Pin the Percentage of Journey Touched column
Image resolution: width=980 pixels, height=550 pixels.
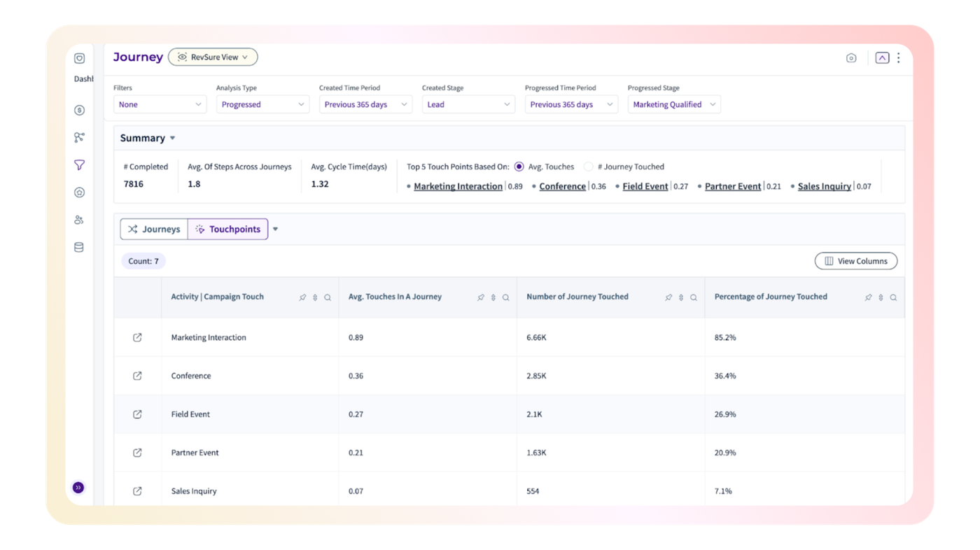pos(868,297)
